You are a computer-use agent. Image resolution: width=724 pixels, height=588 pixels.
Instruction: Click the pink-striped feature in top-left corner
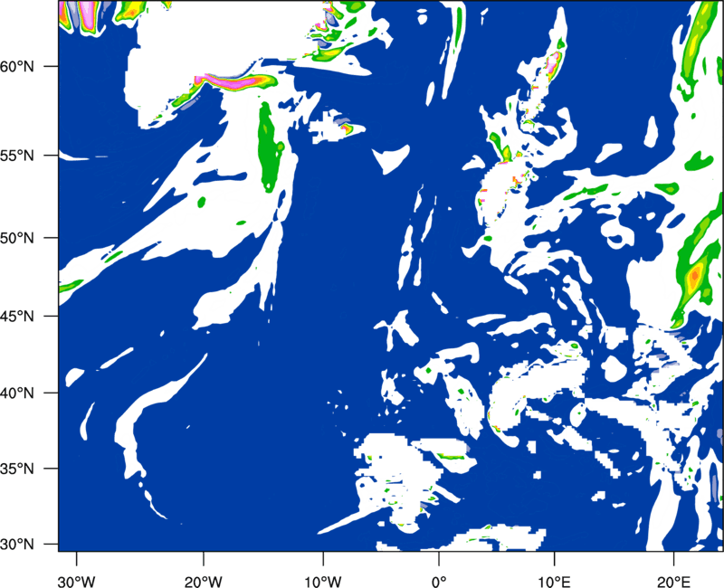click(78, 15)
